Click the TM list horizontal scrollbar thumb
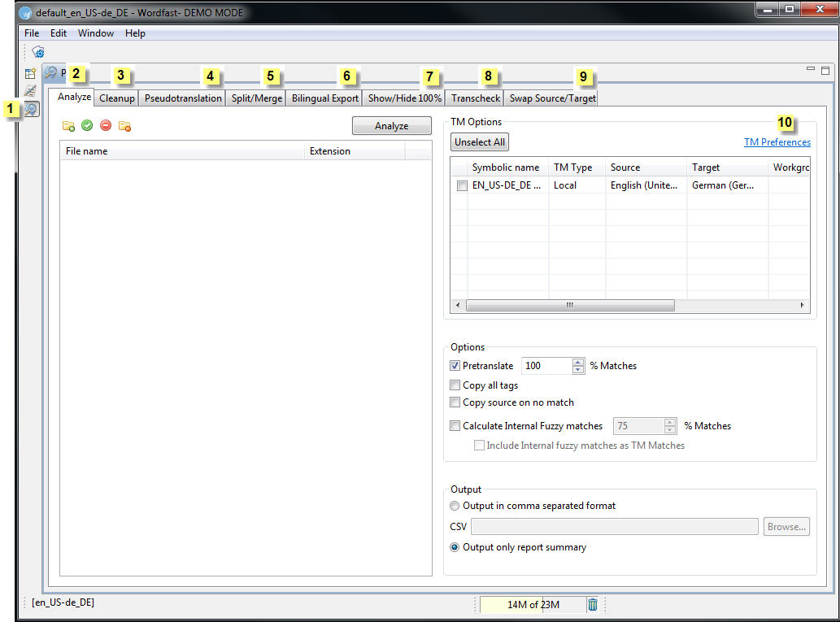 [570, 306]
